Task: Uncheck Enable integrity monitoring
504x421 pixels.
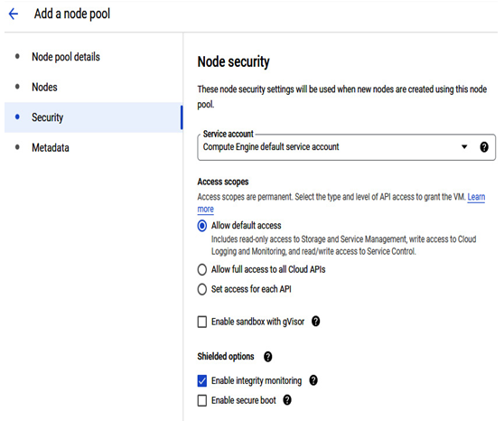Action: [201, 381]
